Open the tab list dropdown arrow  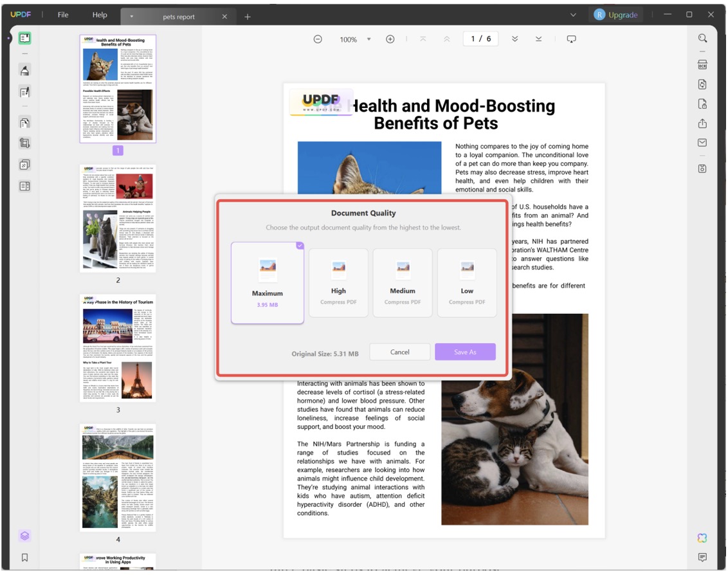[x=573, y=15]
